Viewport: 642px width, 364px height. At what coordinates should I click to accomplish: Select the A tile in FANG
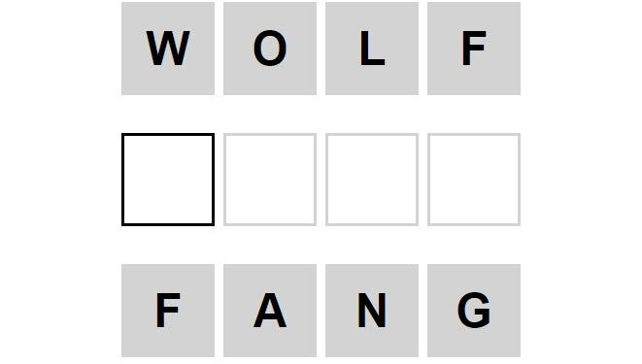click(270, 311)
